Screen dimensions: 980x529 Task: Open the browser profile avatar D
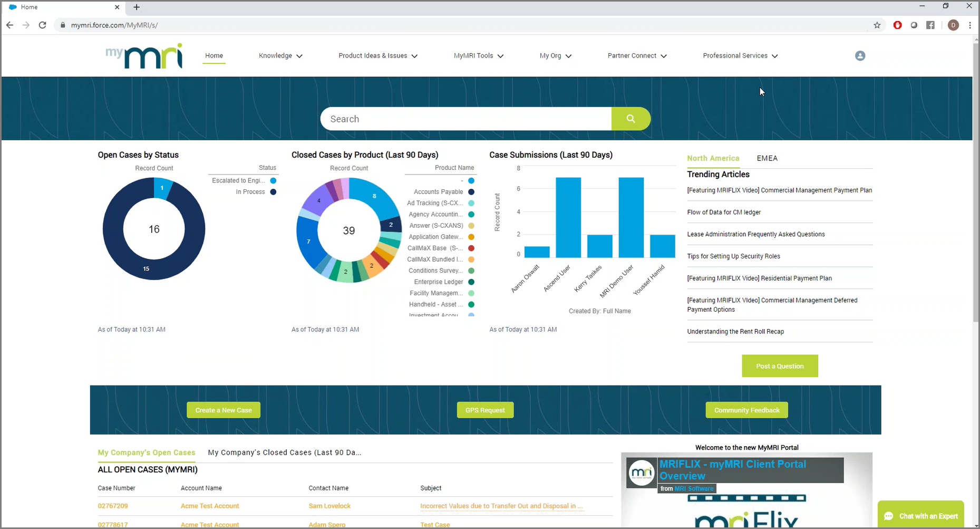pos(953,25)
